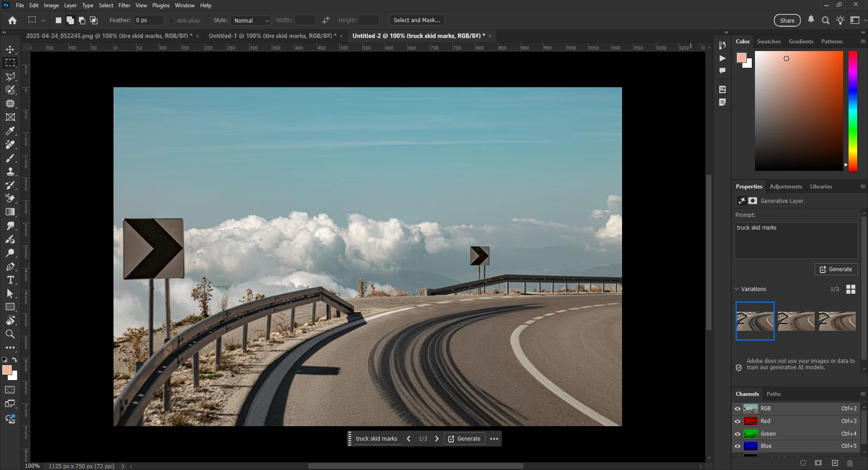This screenshot has width=868, height=470.
Task: Collapse the Variations section
Action: point(737,289)
